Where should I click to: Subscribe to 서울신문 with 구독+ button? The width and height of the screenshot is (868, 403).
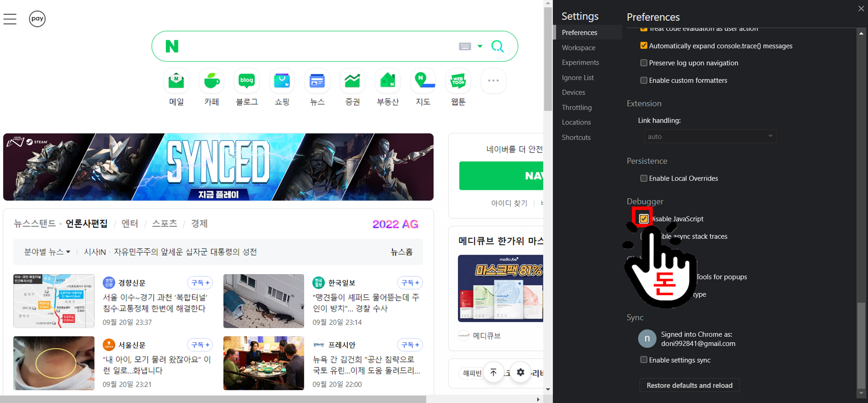[201, 345]
